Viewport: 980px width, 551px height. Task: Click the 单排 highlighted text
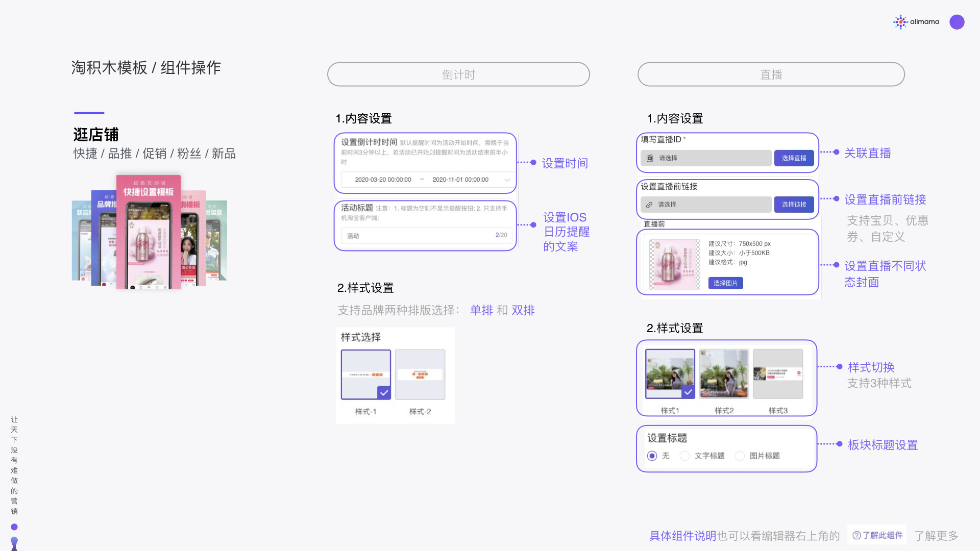click(481, 310)
